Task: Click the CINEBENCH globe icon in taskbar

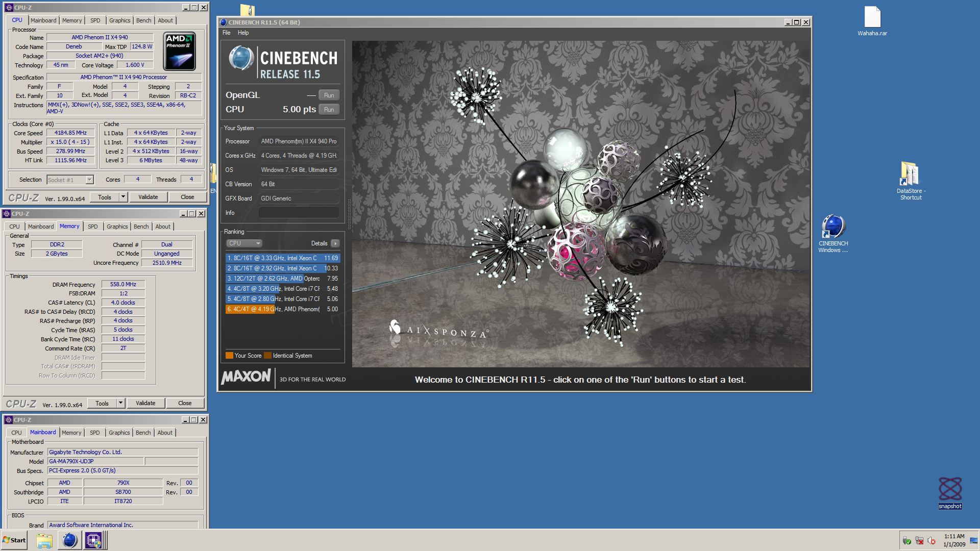Action: coord(69,540)
